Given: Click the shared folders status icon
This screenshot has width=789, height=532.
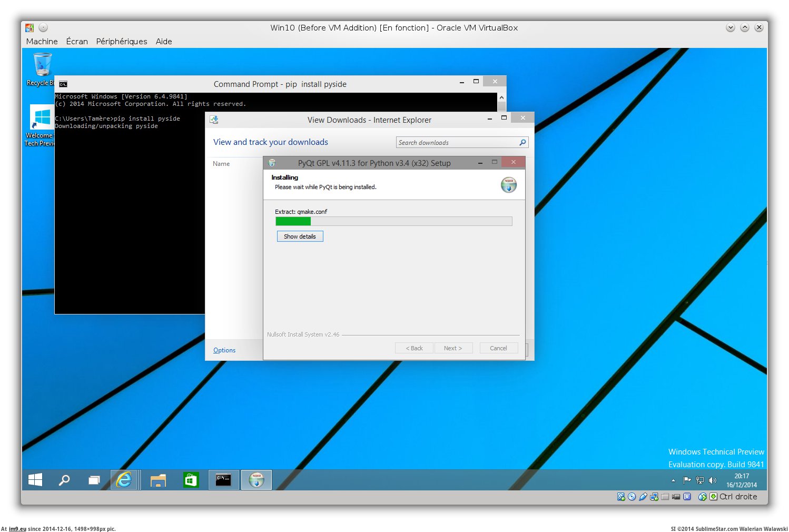Looking at the screenshot, I should pos(665,497).
